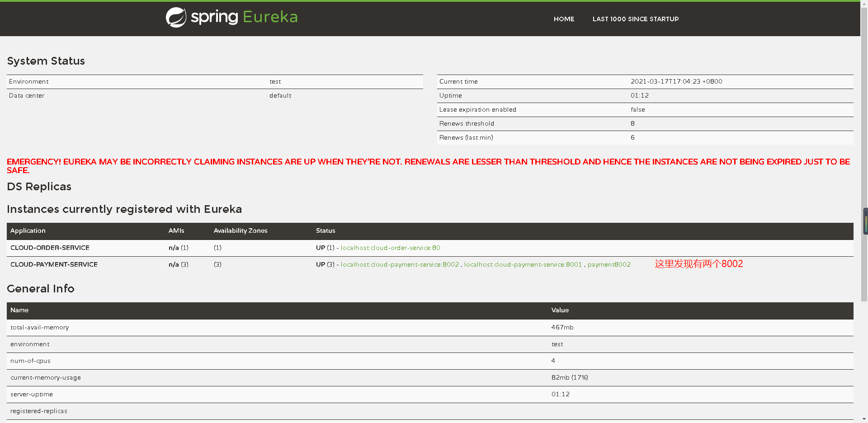The width and height of the screenshot is (868, 423).
Task: Click the System Status heading
Action: pyautogui.click(x=46, y=61)
